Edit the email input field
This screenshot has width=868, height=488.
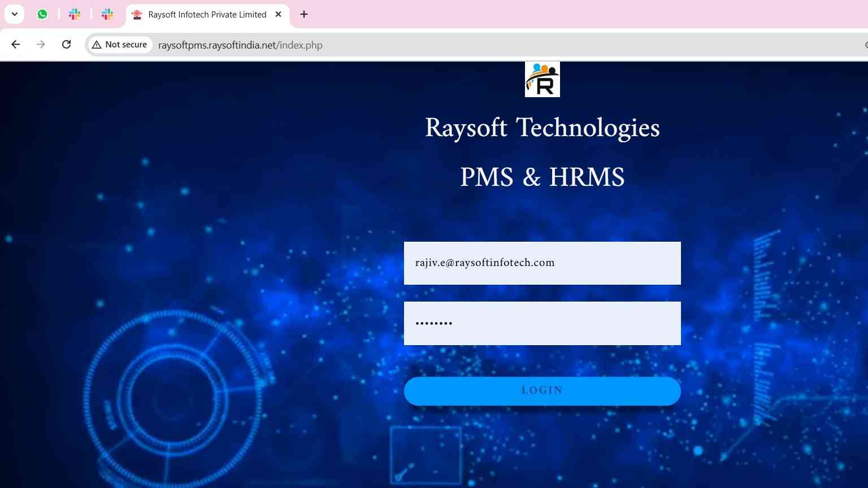(x=542, y=263)
